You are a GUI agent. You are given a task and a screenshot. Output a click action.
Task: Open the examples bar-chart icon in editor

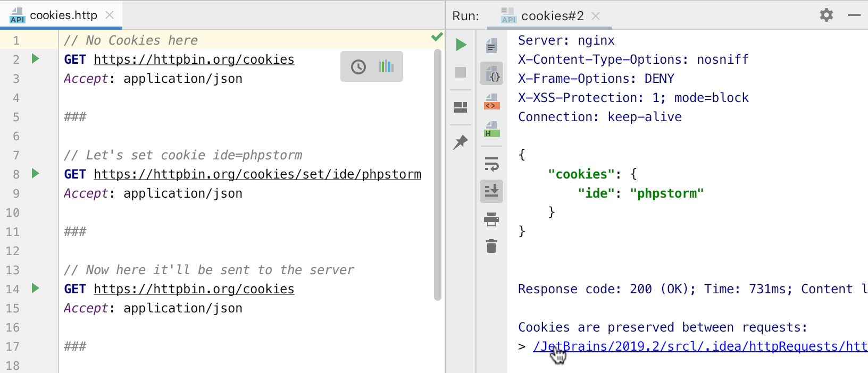(x=386, y=66)
